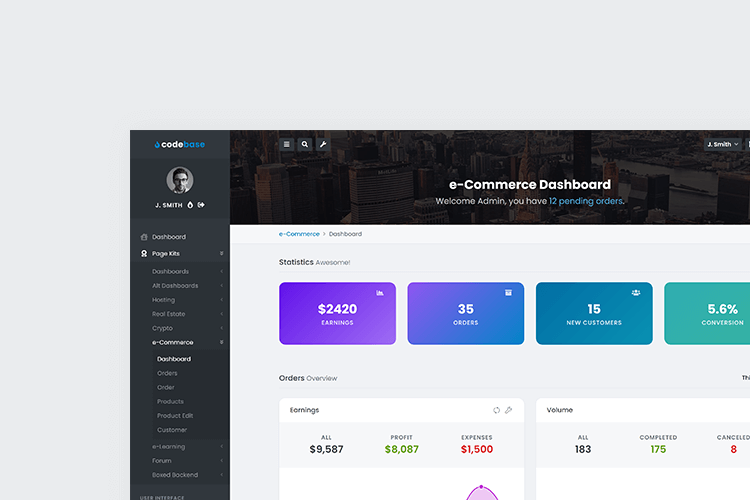The height and width of the screenshot is (500, 750).
Task: Click the e-Commerce breadcrumb link
Action: (x=299, y=234)
